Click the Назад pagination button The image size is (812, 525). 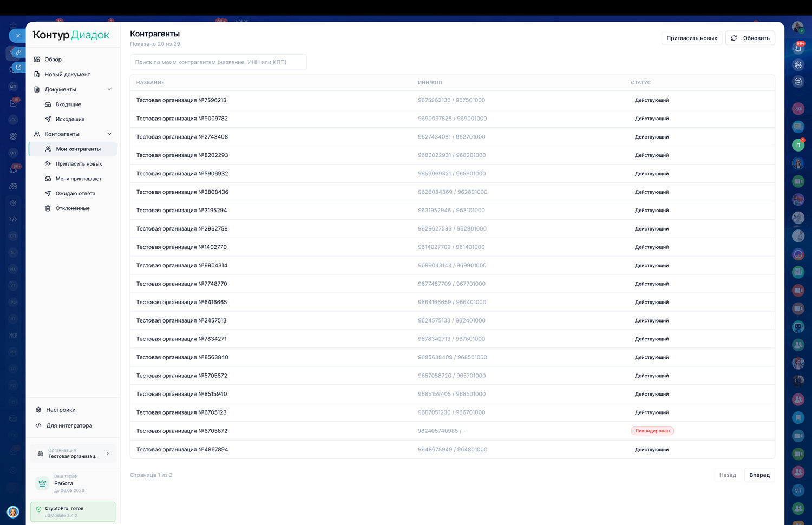coord(728,475)
